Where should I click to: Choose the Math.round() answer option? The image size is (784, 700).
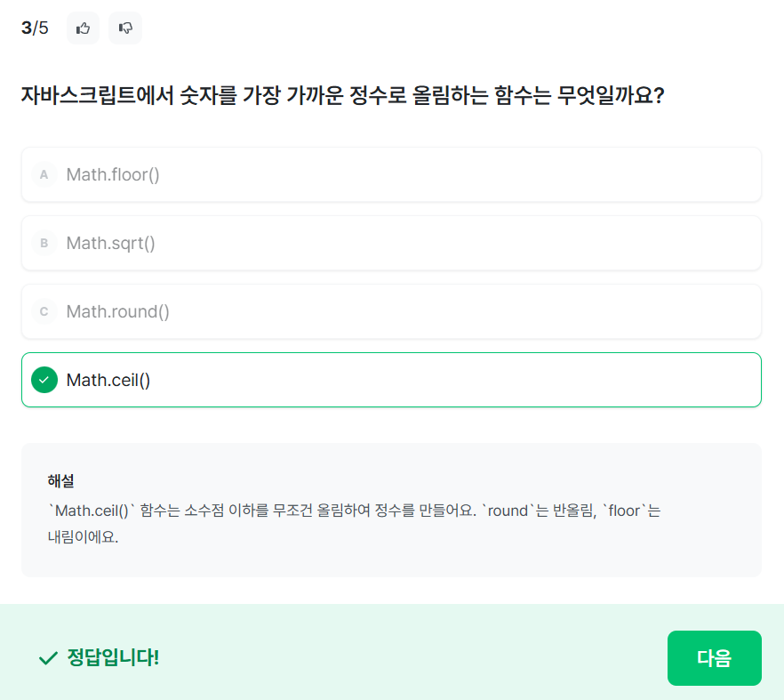pos(391,311)
